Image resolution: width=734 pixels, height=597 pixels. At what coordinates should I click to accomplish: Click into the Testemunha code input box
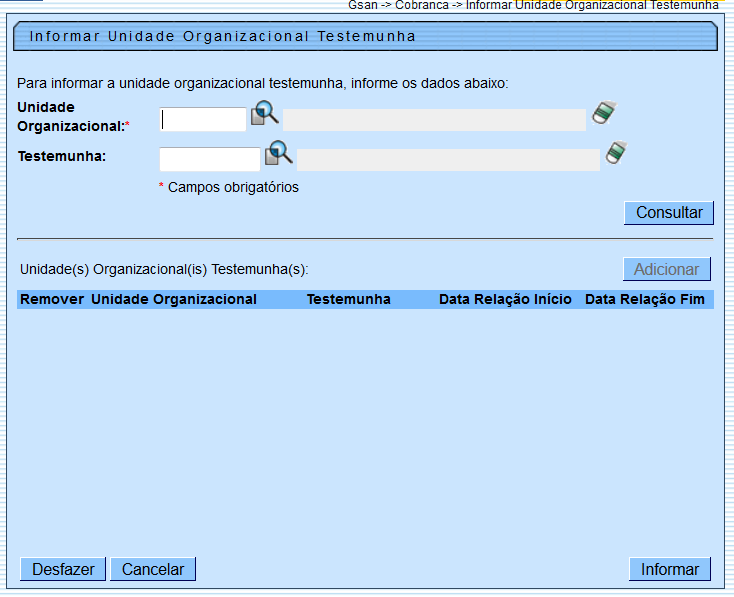pos(209,159)
